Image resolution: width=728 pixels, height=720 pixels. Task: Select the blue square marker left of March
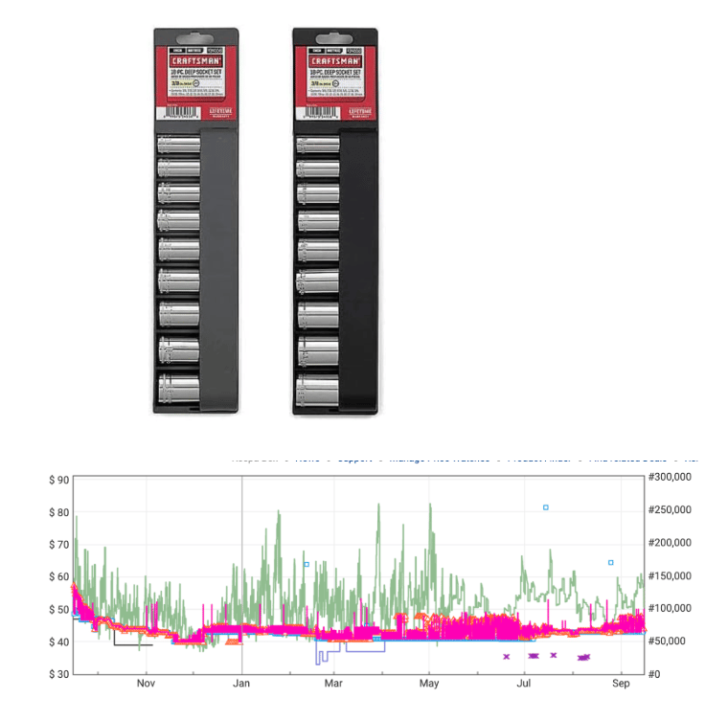[307, 564]
